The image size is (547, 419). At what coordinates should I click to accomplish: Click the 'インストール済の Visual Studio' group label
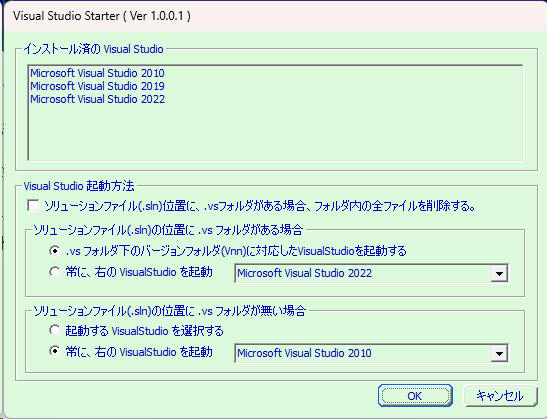coord(93,49)
